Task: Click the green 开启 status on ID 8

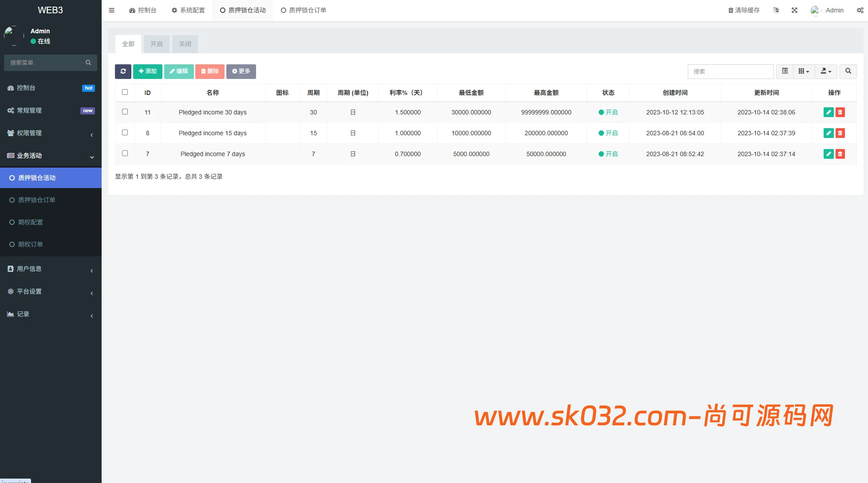Action: [x=608, y=133]
